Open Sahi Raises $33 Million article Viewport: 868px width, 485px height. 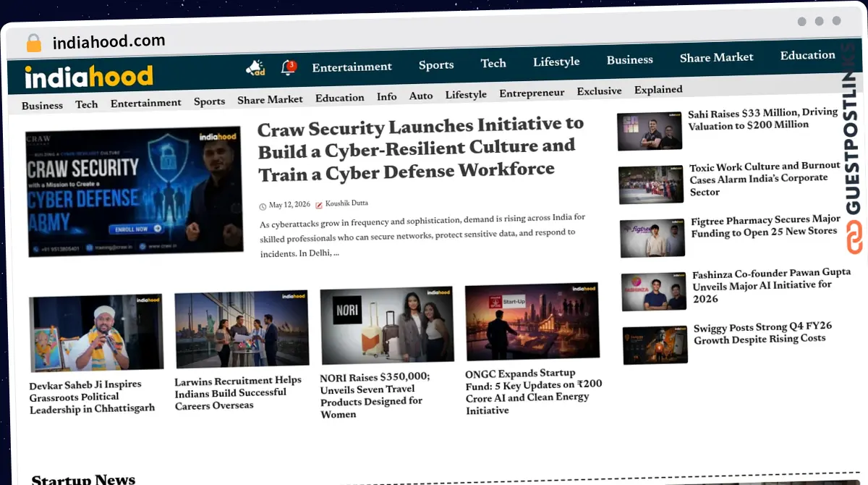point(762,119)
